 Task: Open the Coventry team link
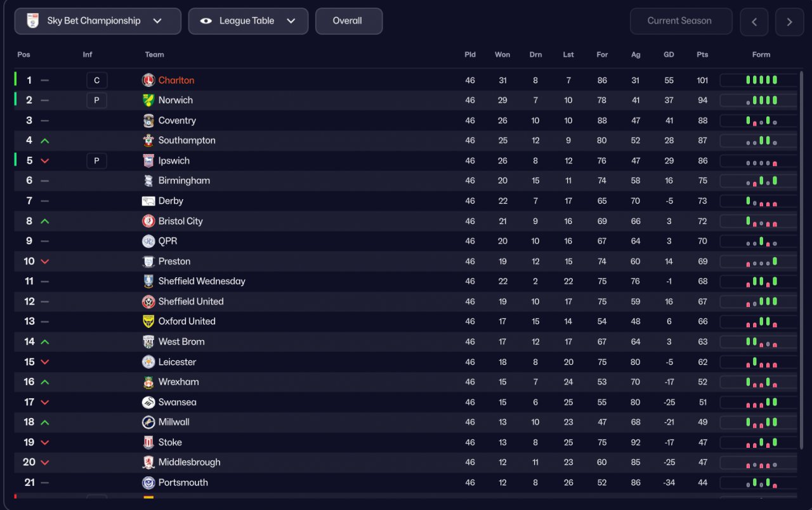(x=177, y=121)
